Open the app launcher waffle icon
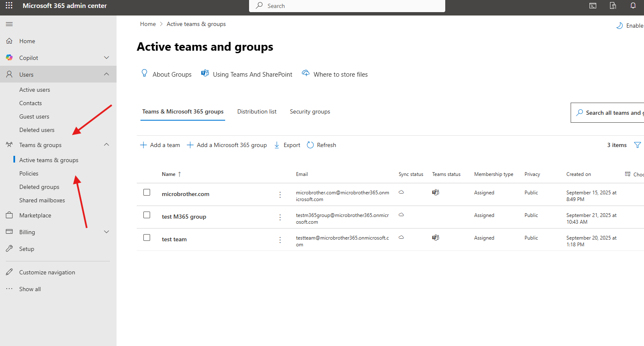The image size is (644, 346). [x=9, y=6]
